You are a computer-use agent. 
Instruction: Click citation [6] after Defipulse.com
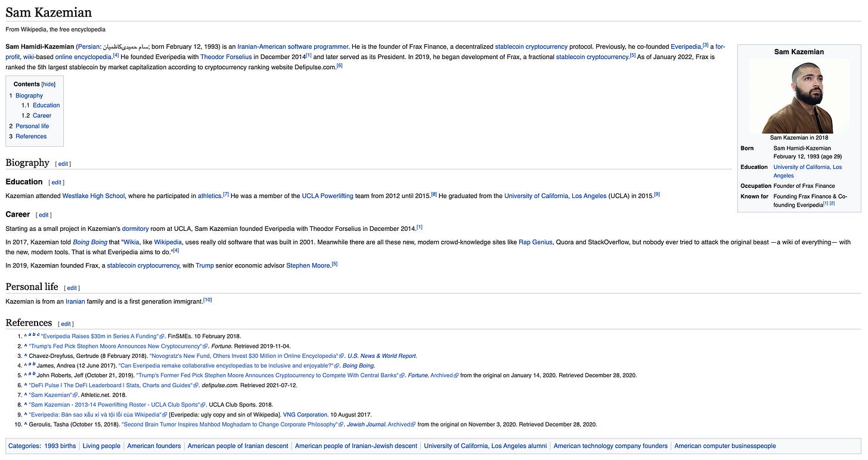point(339,66)
